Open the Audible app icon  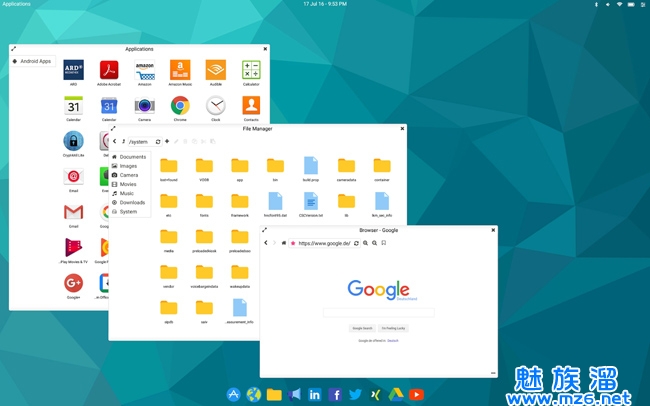point(215,70)
